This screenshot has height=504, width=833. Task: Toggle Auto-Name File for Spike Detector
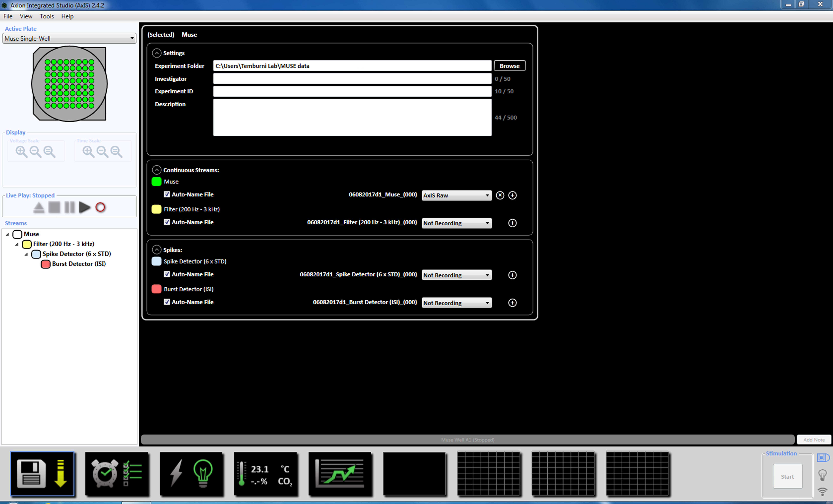167,274
